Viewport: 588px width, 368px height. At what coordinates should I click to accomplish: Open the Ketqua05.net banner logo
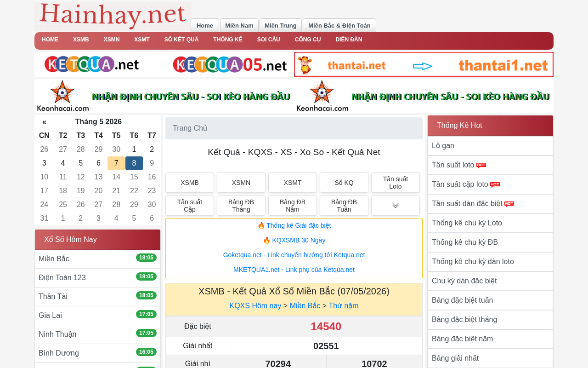[230, 64]
